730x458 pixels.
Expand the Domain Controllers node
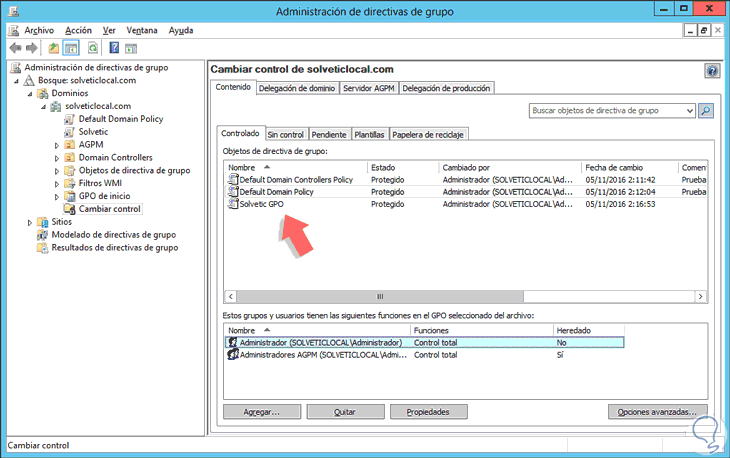click(x=57, y=158)
